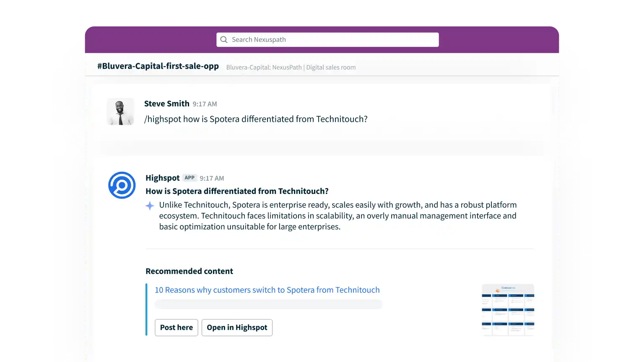The width and height of the screenshot is (644, 362).
Task: Click the Steve Smith sender name
Action: pyautogui.click(x=166, y=104)
